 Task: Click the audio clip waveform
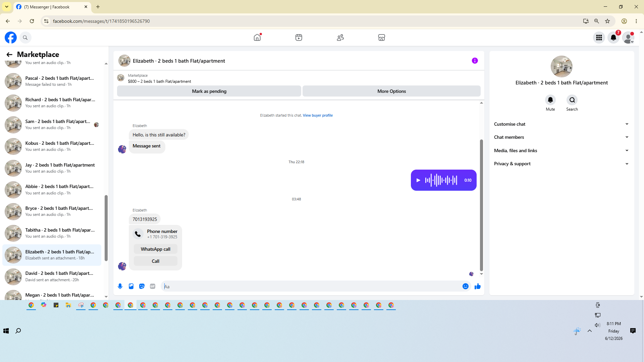point(441,180)
